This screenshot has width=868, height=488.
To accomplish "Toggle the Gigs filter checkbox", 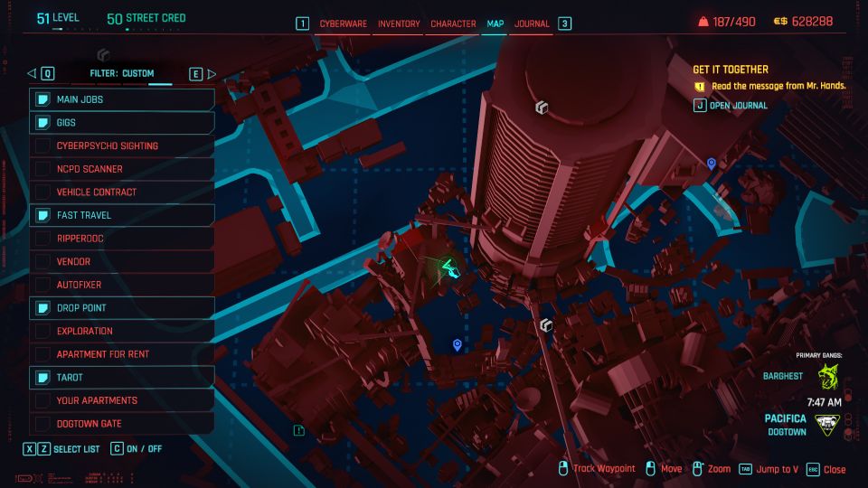I will [42, 123].
